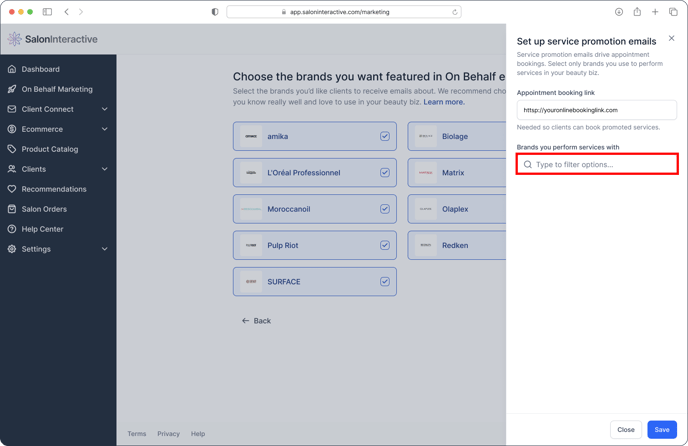The height and width of the screenshot is (446, 688).
Task: Close the service promotion emails panel
Action: point(671,38)
